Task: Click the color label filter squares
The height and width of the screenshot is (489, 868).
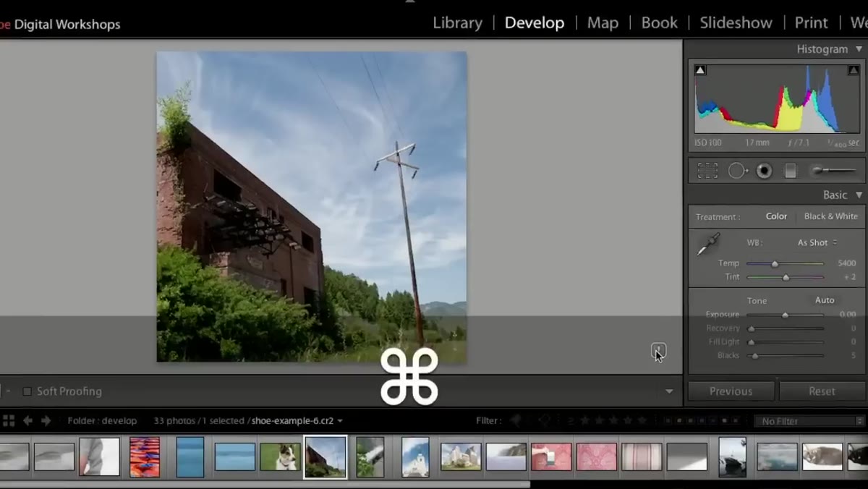Action: tap(701, 420)
